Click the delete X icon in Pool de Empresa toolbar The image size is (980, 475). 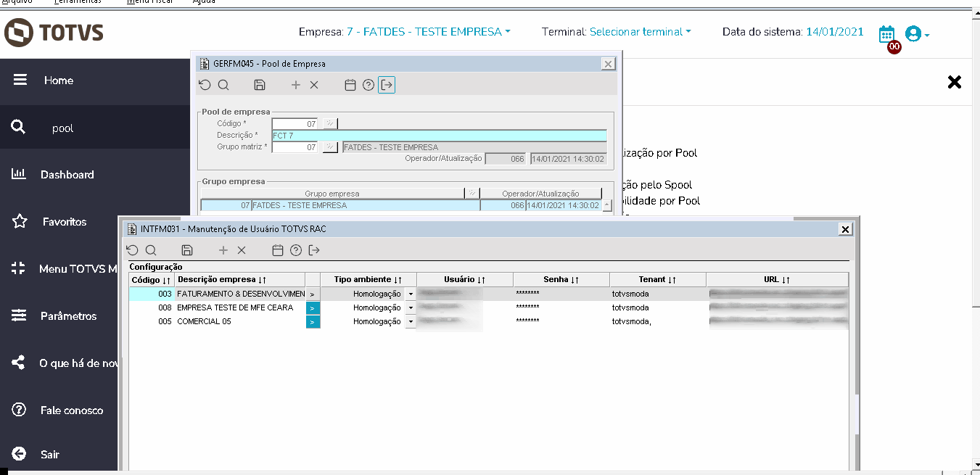click(x=314, y=85)
